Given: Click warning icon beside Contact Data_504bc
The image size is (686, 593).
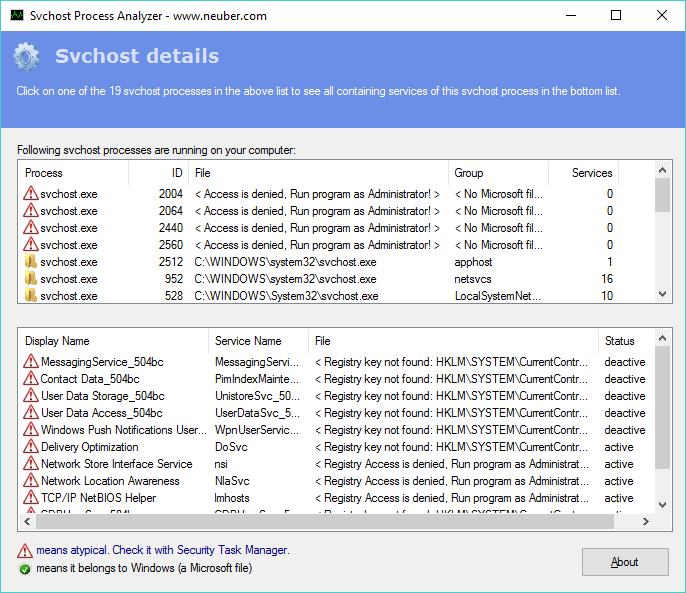Looking at the screenshot, I should click(31, 379).
